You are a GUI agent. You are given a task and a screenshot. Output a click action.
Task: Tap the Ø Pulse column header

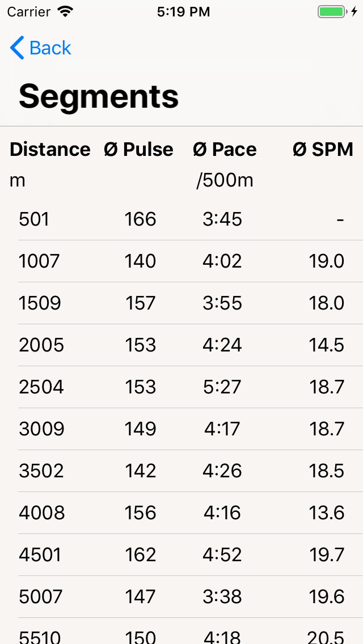138,149
